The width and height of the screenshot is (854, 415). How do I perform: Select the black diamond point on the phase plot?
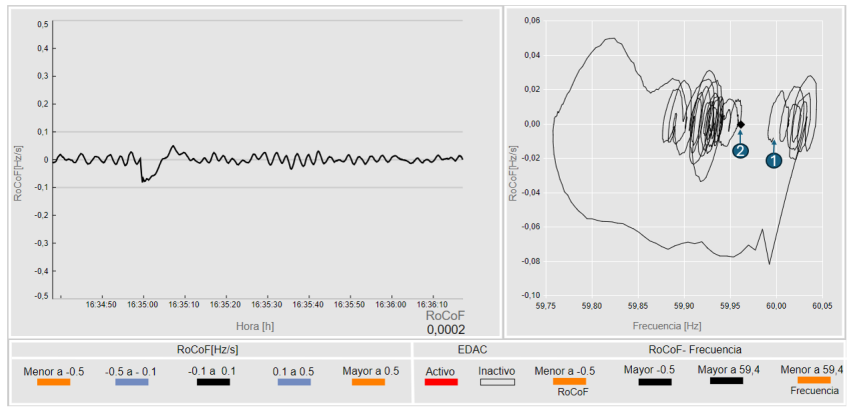741,125
